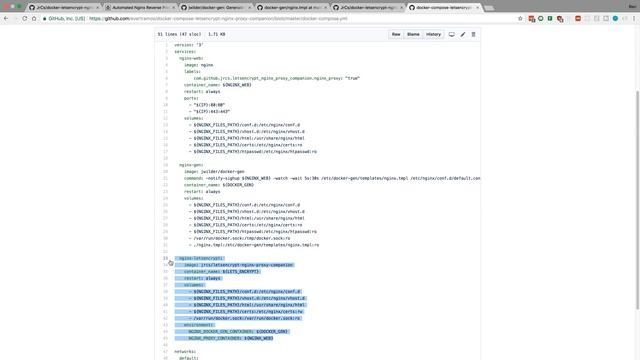640x360 pixels.
Task: Click the 'image: nginx' line
Action: click(x=198, y=65)
